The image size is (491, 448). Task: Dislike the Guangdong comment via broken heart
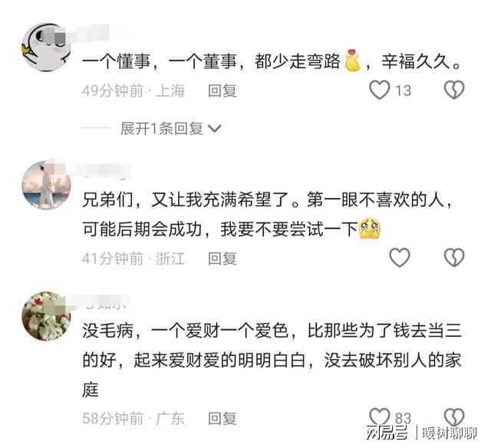pos(454,417)
